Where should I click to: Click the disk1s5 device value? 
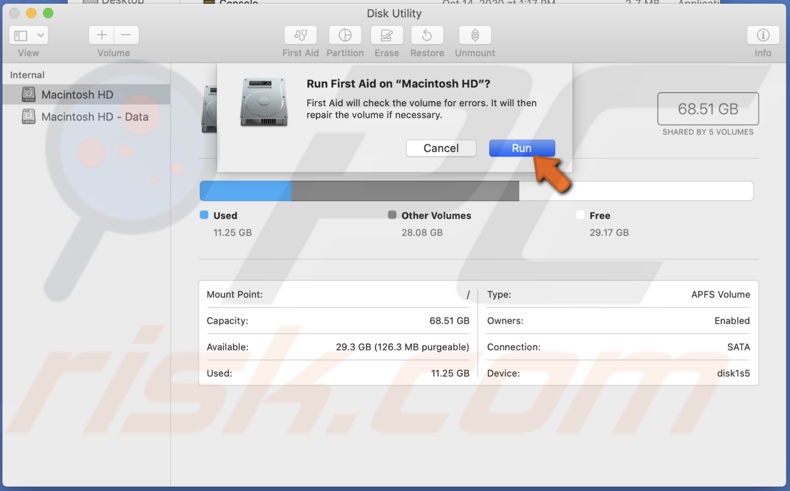coord(733,373)
